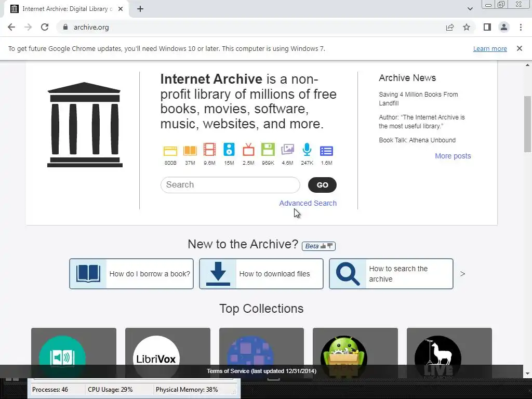Open the TV icon (2.5M)
Screen dimensions: 532x399
coord(248,150)
